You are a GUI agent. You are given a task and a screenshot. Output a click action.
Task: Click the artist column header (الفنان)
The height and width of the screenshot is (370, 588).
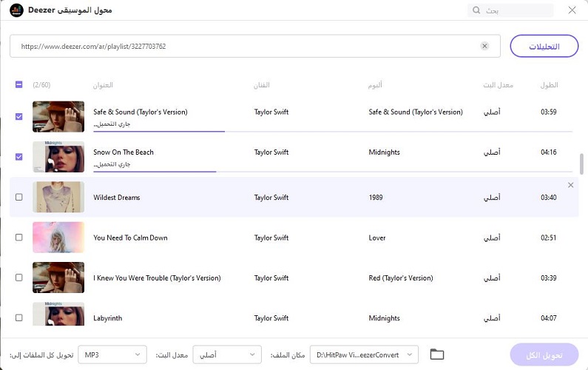261,85
